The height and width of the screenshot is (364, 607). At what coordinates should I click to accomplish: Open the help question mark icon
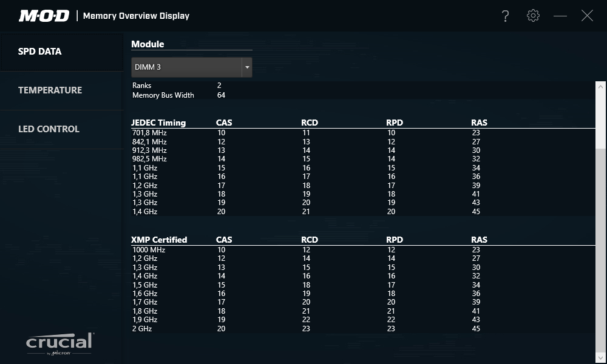tap(505, 16)
